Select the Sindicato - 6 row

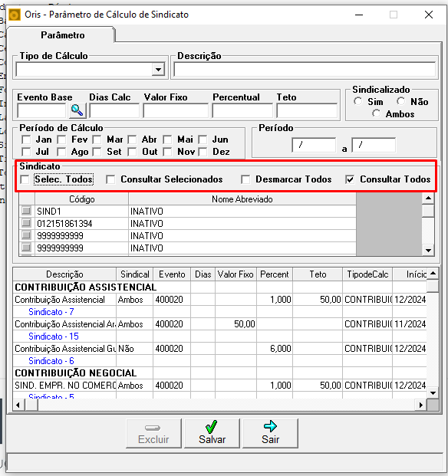64,361
